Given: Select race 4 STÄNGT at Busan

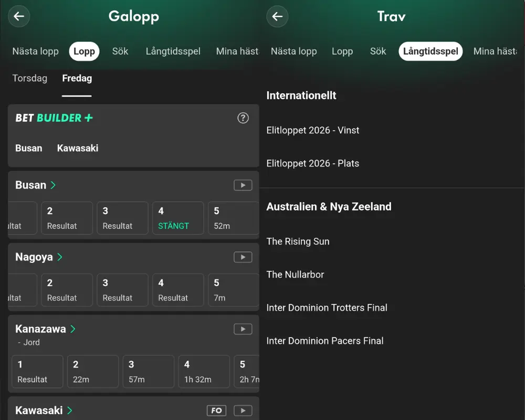Looking at the screenshot, I should pos(178,218).
